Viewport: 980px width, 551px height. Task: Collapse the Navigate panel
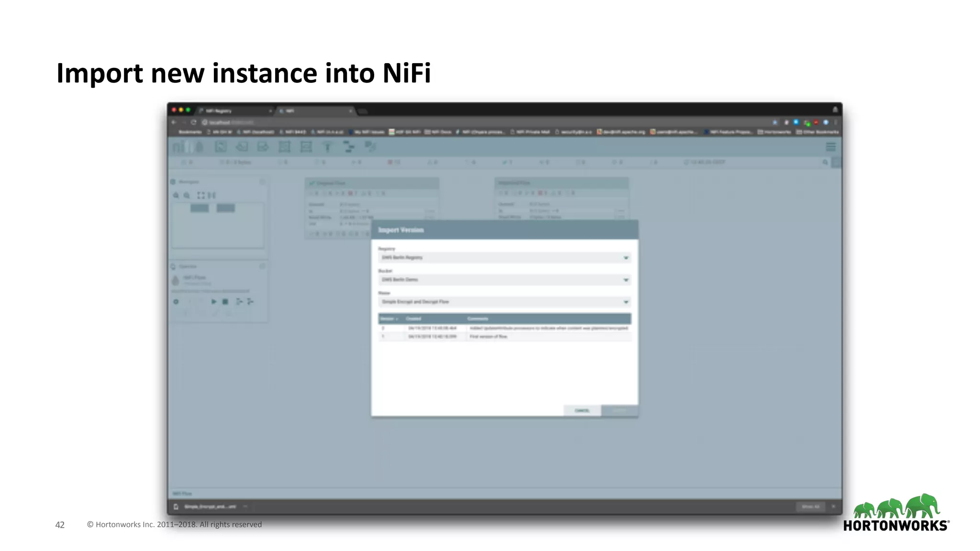pos(262,182)
